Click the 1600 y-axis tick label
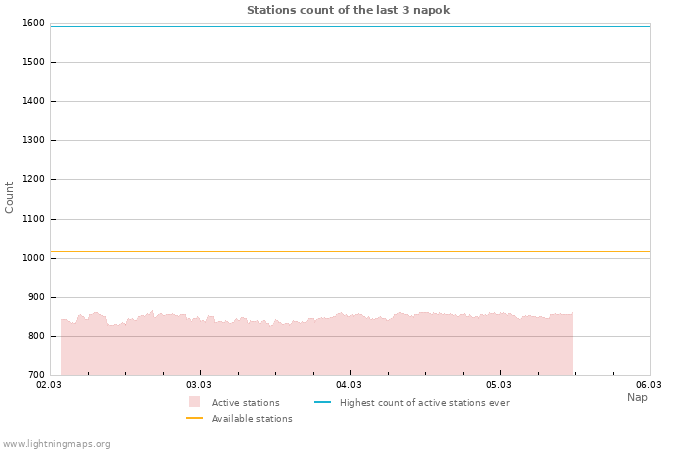This screenshot has width=700, height=450. point(32,23)
